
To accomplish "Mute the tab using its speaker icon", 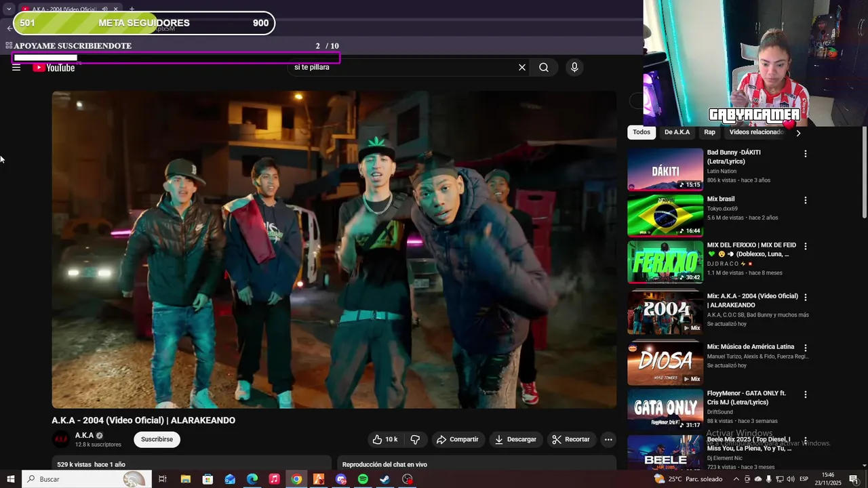I will tap(104, 9).
